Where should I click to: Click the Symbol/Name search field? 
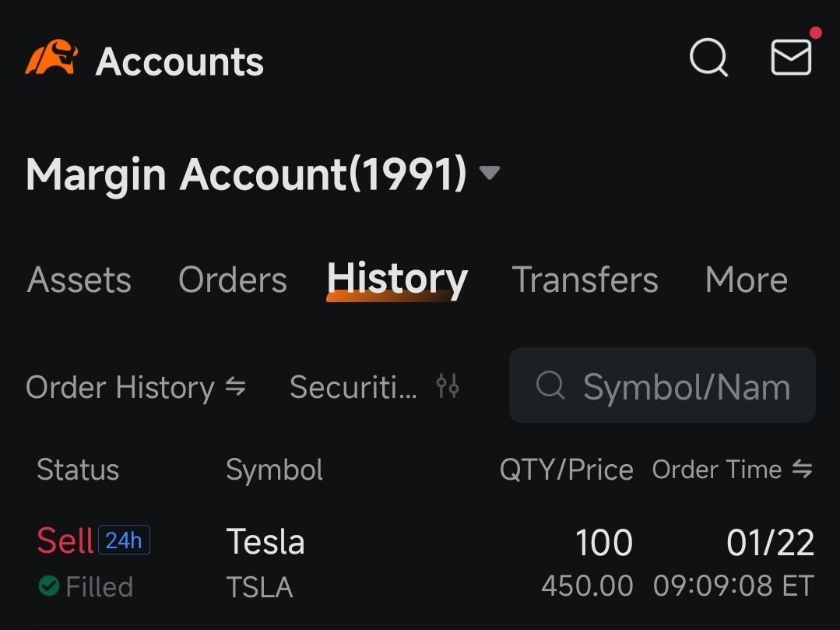pos(663,385)
